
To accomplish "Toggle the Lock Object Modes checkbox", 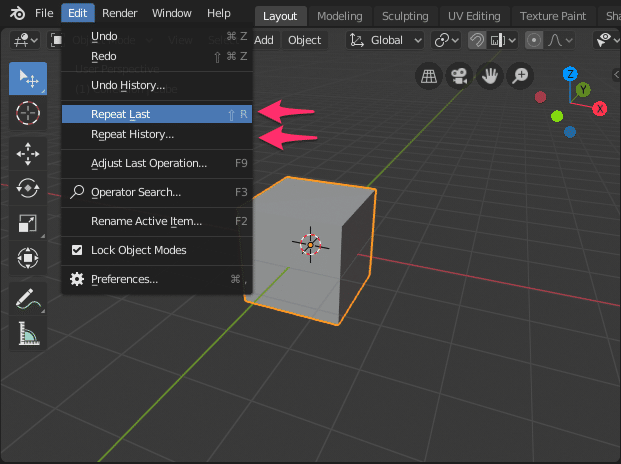I will tap(77, 250).
